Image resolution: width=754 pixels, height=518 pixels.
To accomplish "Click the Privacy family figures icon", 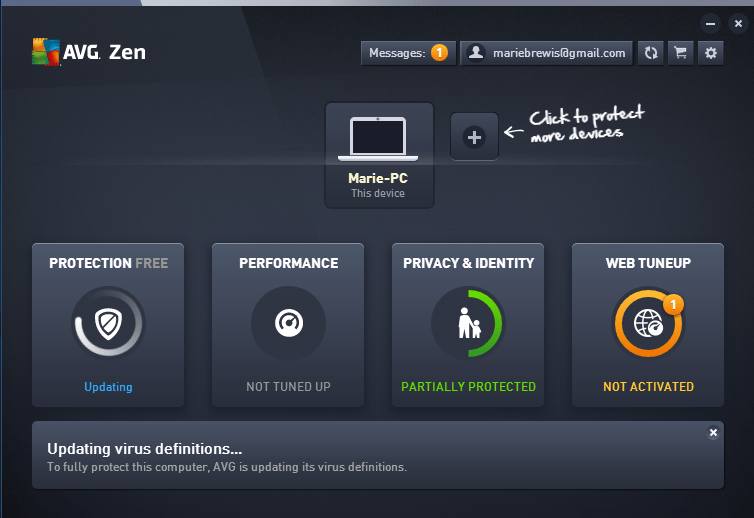I will click(468, 323).
